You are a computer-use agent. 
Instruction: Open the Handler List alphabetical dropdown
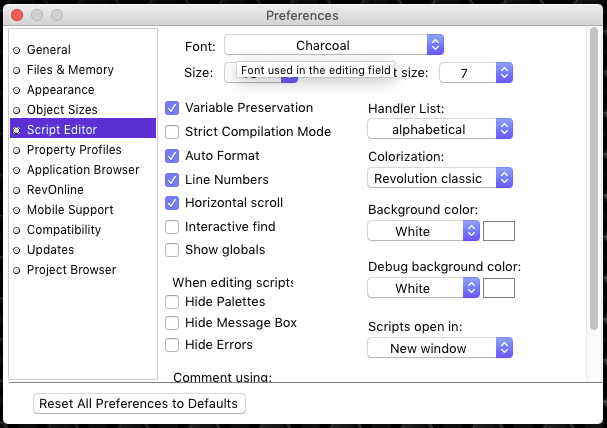tap(440, 129)
